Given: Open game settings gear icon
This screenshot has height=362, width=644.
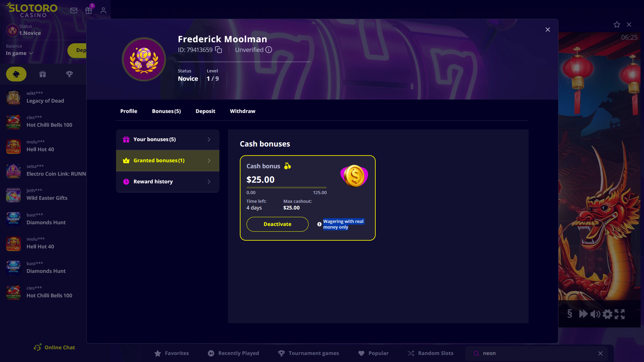Looking at the screenshot, I should click(x=607, y=314).
